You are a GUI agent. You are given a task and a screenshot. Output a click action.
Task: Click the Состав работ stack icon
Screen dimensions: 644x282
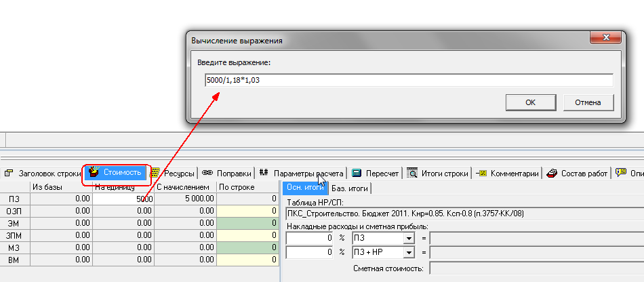tap(552, 174)
